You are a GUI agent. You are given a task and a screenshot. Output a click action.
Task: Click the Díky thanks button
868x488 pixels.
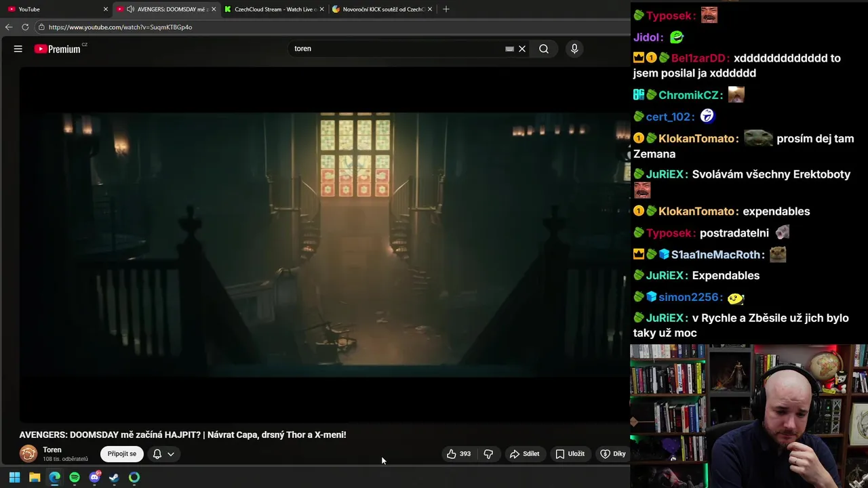pyautogui.click(x=612, y=454)
